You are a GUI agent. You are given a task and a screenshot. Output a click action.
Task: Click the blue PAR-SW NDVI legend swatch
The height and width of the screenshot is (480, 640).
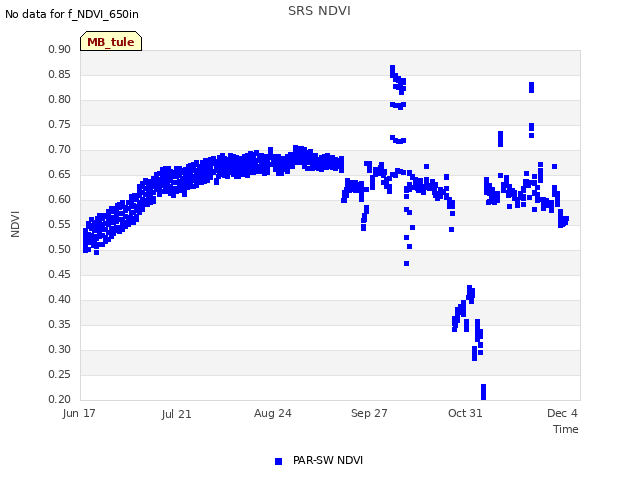tap(278, 461)
